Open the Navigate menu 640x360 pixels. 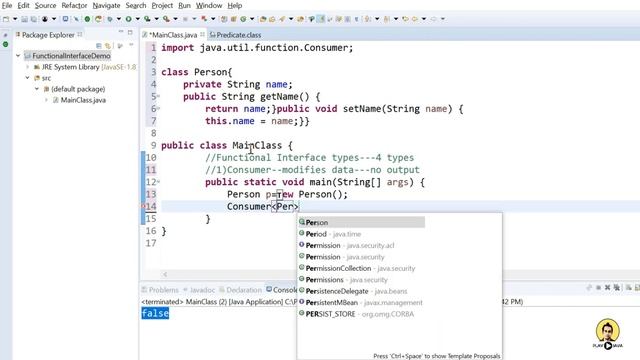[x=106, y=6]
